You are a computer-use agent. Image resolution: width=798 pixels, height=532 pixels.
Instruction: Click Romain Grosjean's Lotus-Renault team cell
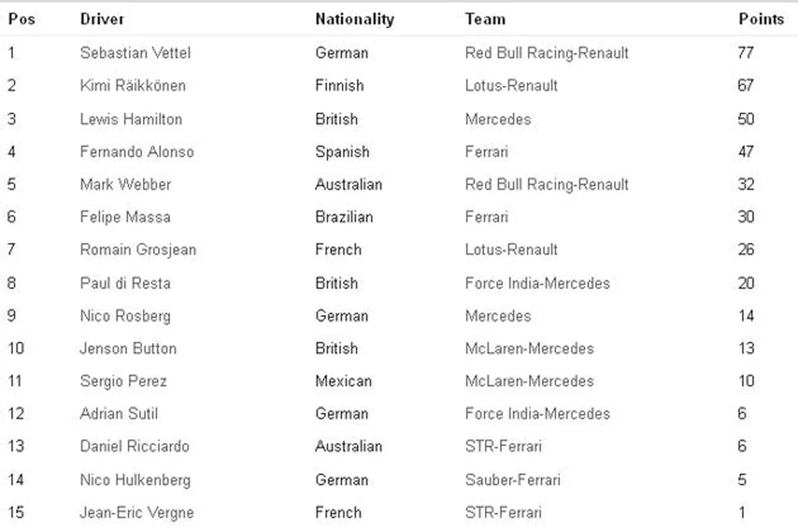point(511,250)
